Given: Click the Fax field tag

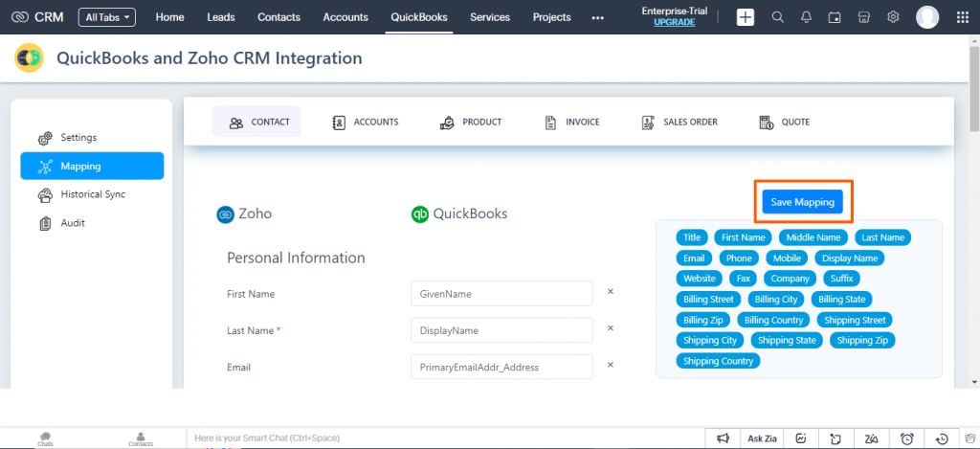Looking at the screenshot, I should (743, 279).
